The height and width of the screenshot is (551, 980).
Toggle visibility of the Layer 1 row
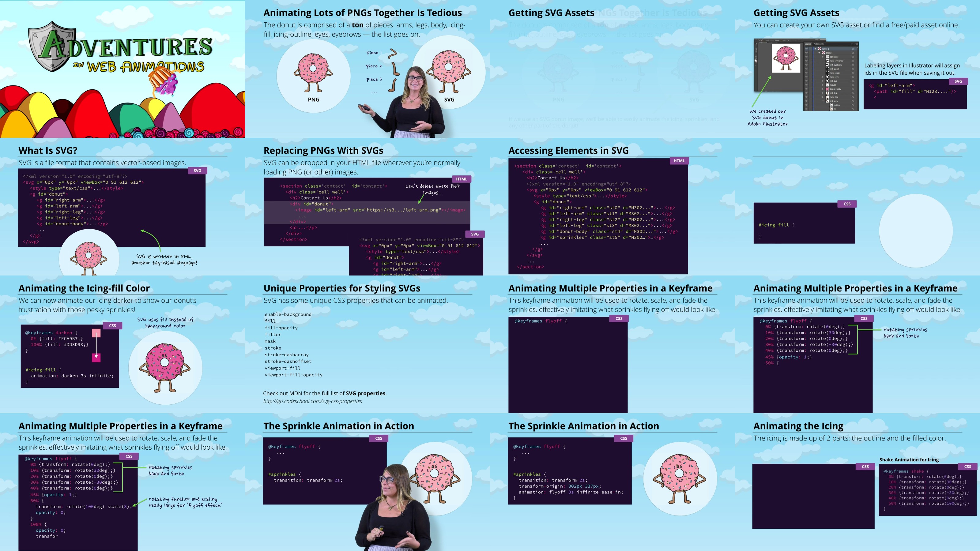tap(807, 49)
